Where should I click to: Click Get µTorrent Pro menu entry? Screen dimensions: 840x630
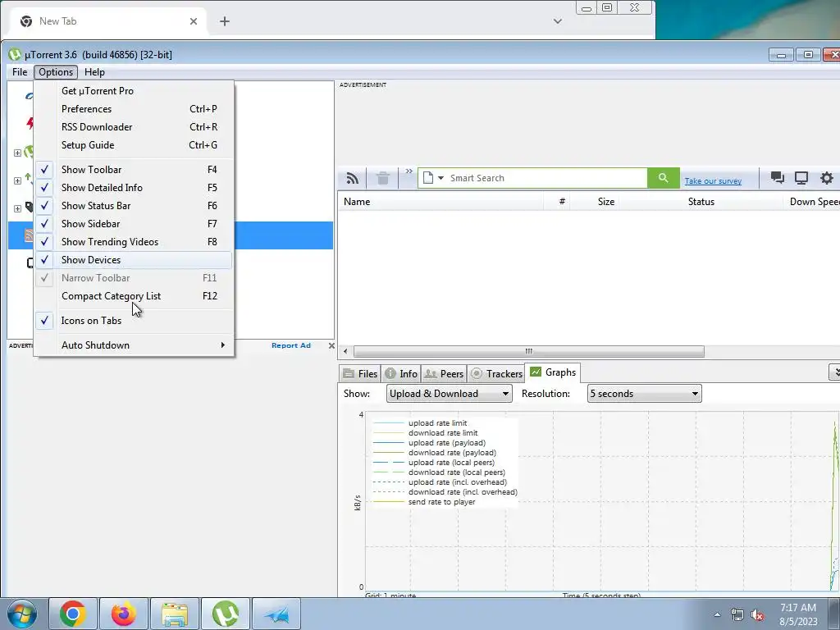134,90
